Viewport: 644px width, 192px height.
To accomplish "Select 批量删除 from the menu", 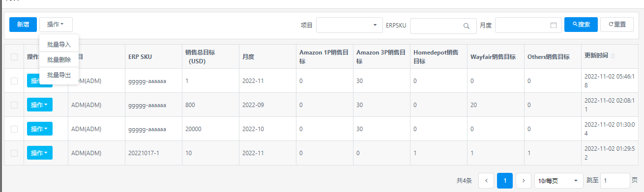I will [59, 60].
